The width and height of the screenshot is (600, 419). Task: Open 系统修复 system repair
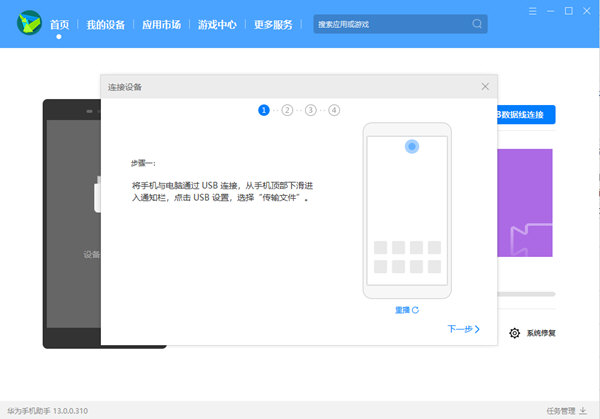click(x=541, y=333)
